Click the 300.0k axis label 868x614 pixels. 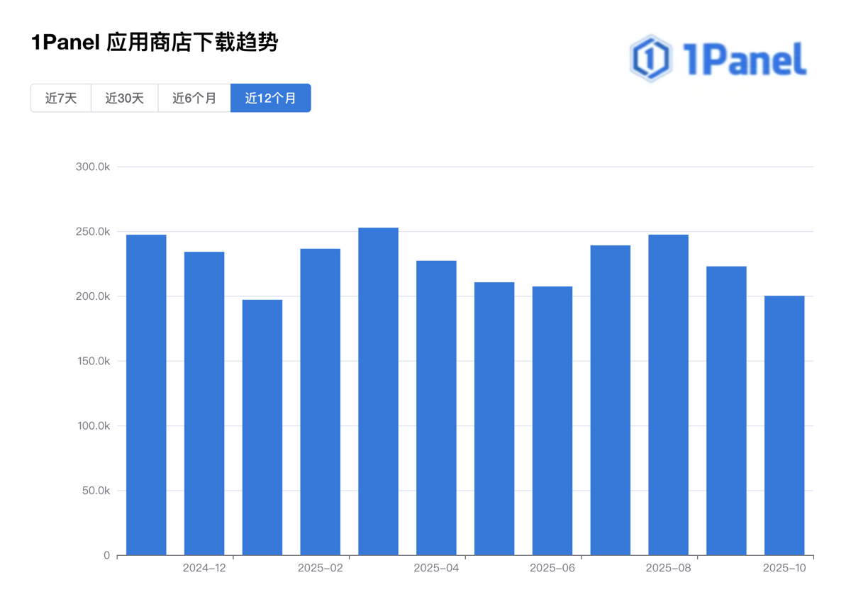(94, 168)
